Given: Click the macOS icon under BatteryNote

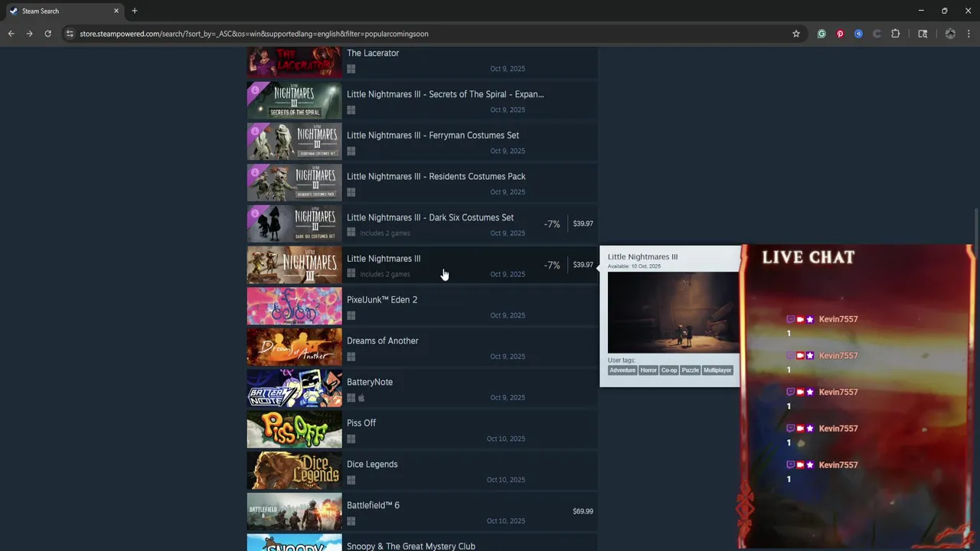Looking at the screenshot, I should [361, 398].
